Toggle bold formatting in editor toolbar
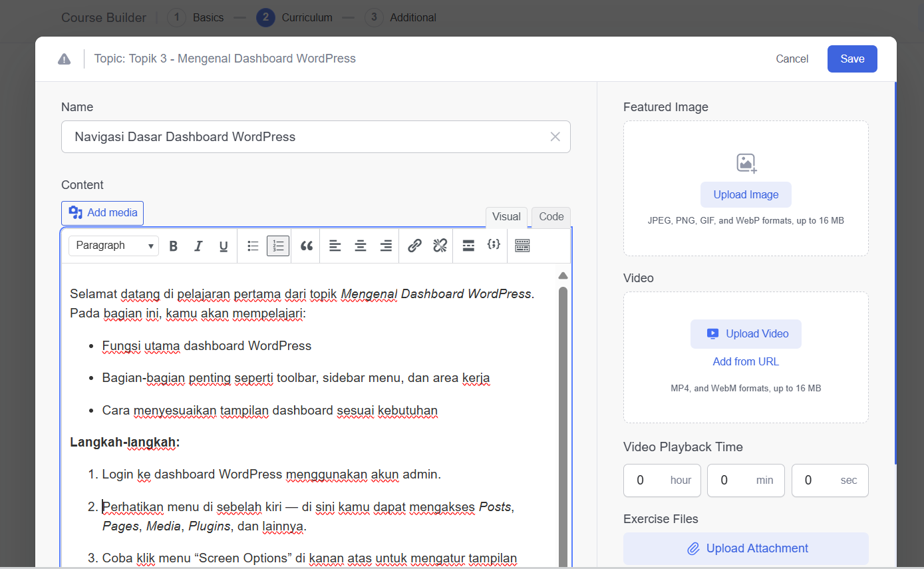This screenshot has width=924, height=569. tap(174, 246)
